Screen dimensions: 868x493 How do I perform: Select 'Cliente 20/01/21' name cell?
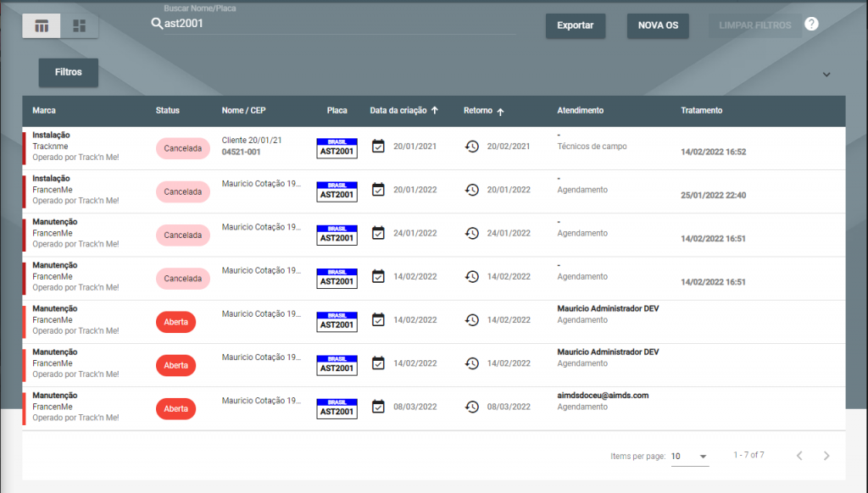[x=252, y=140]
